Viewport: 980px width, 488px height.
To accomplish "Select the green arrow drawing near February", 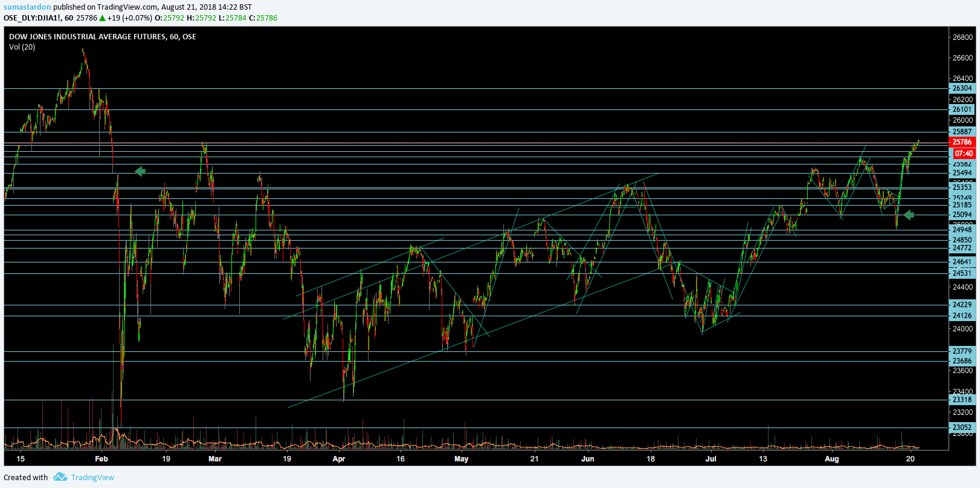I will click(140, 172).
